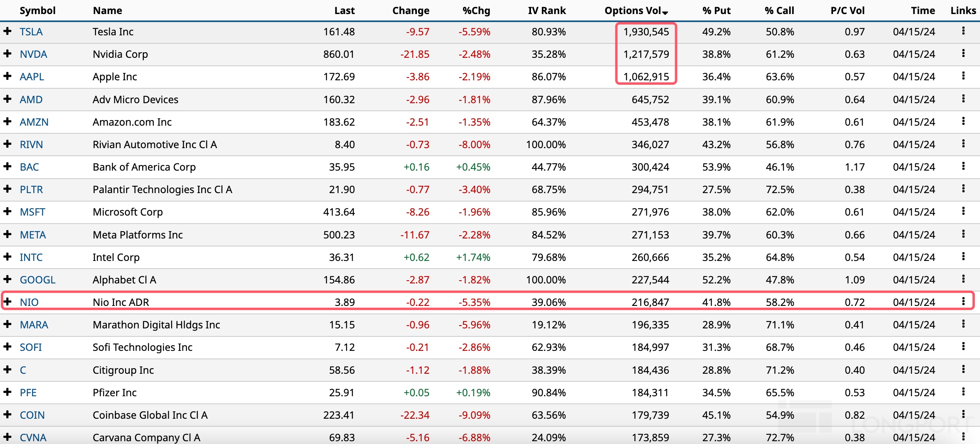Sort by the %Chg column header
Image resolution: width=980 pixels, height=444 pixels.
476,10
